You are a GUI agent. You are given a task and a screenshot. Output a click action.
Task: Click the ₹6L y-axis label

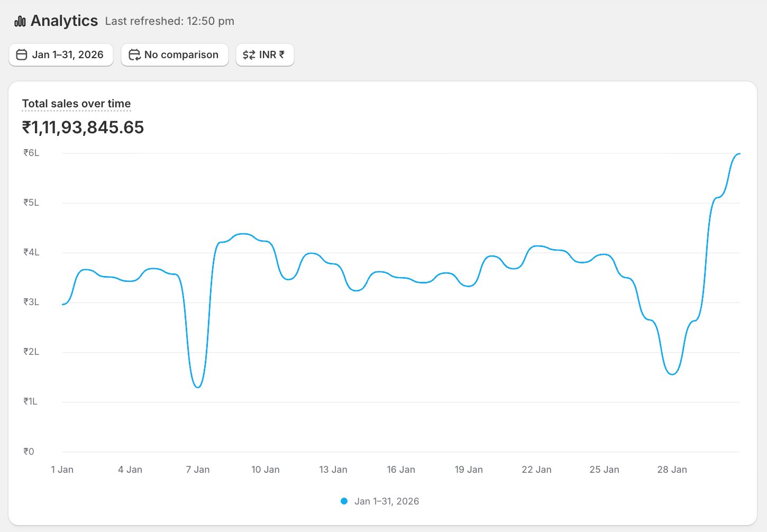[31, 153]
